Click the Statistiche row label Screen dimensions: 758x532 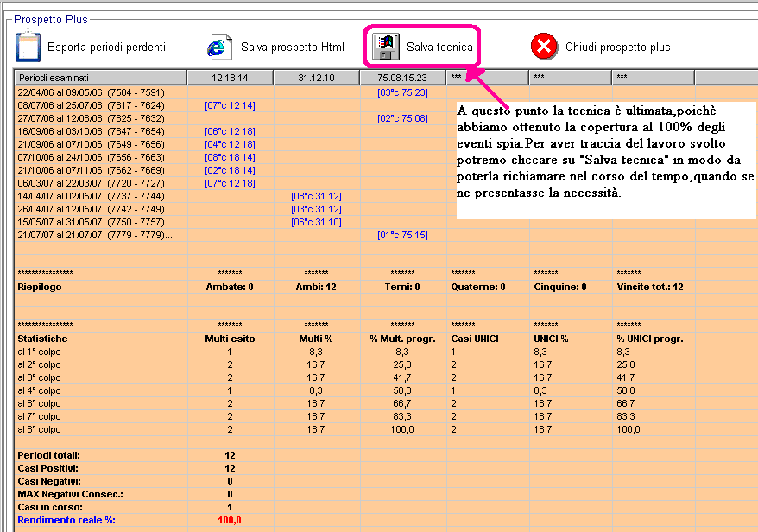42,339
